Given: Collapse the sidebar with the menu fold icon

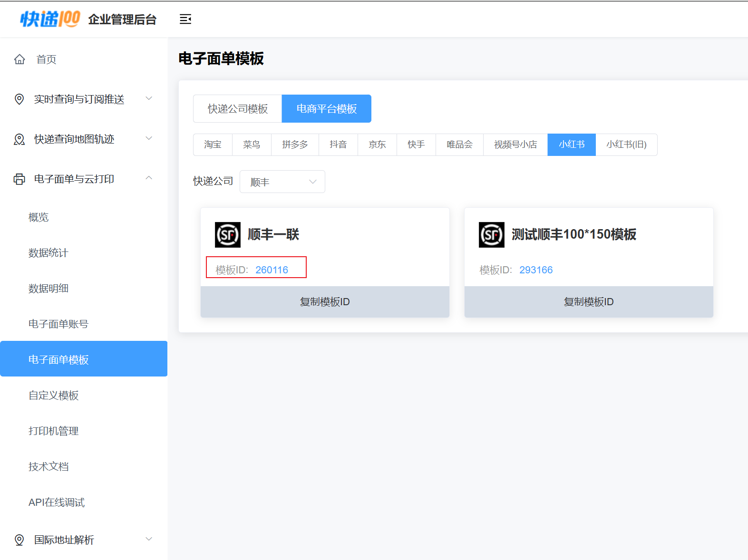Looking at the screenshot, I should point(185,19).
